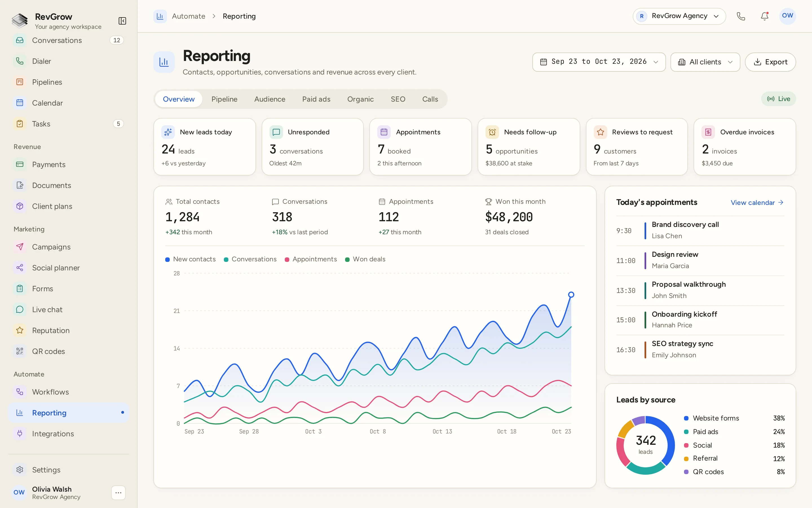Switch to the Calls tab
This screenshot has width=812, height=508.
[430, 99]
